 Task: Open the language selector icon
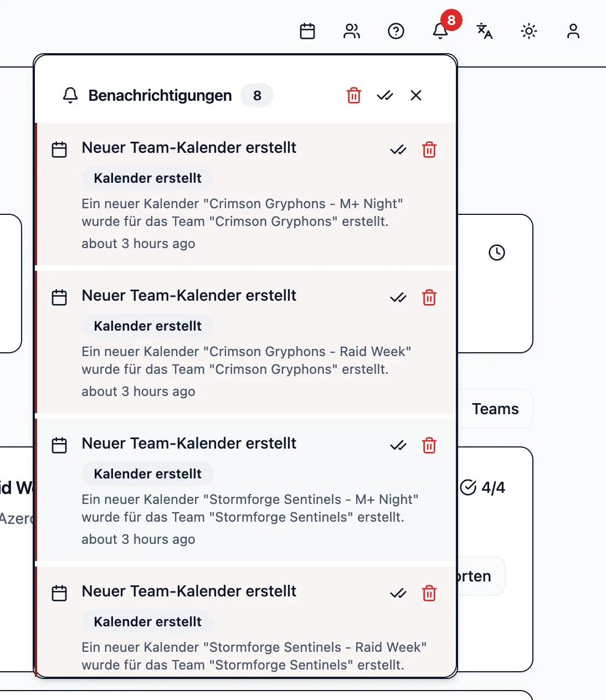click(485, 31)
